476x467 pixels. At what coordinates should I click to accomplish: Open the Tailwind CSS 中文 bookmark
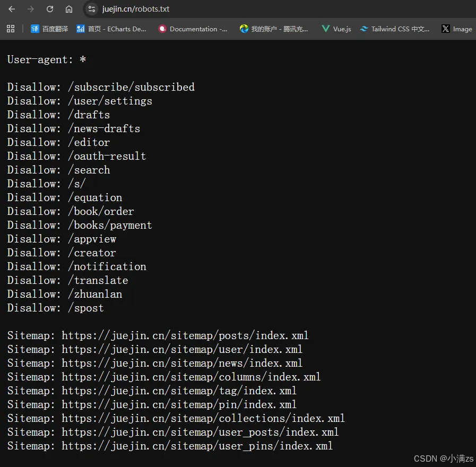(x=394, y=29)
